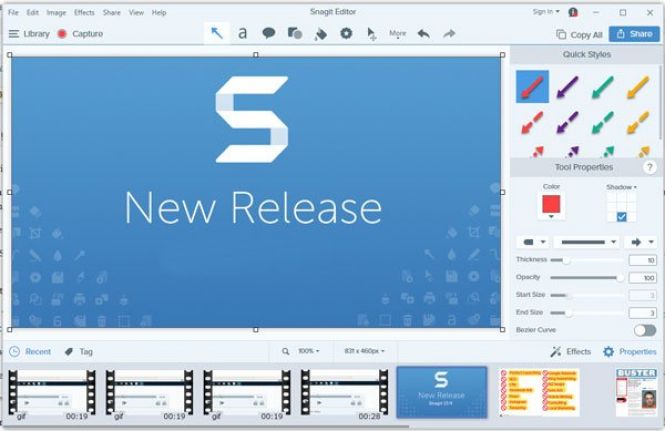Choose the solid green arrow quick style

602,87
